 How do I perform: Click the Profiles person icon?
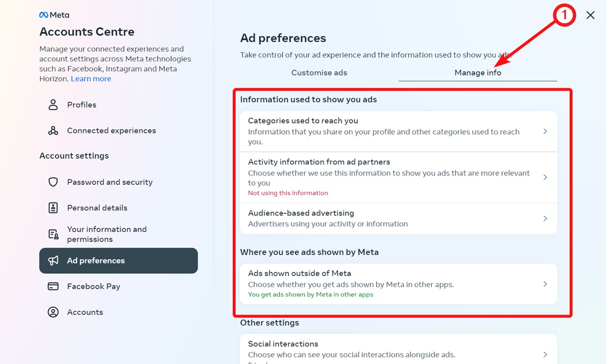click(x=52, y=105)
